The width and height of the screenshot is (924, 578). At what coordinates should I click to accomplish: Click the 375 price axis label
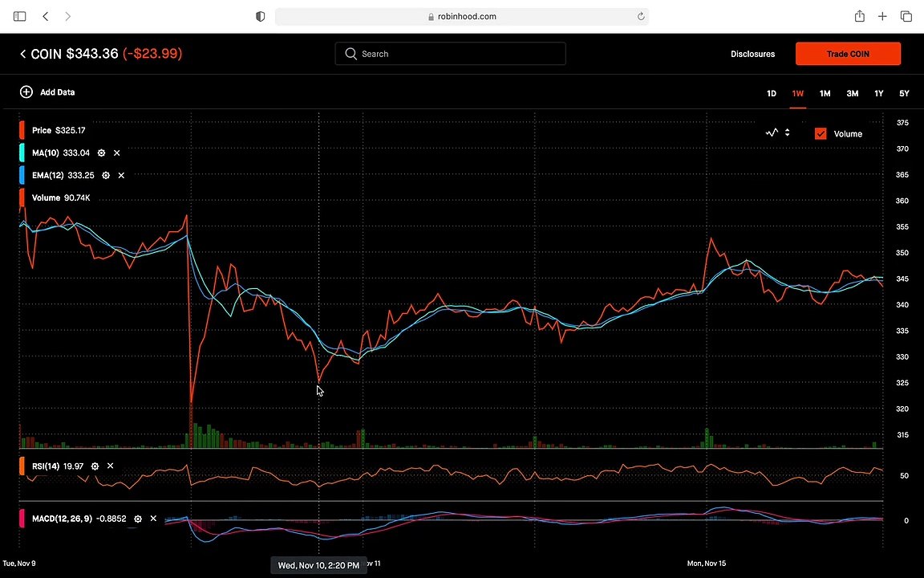coord(902,123)
